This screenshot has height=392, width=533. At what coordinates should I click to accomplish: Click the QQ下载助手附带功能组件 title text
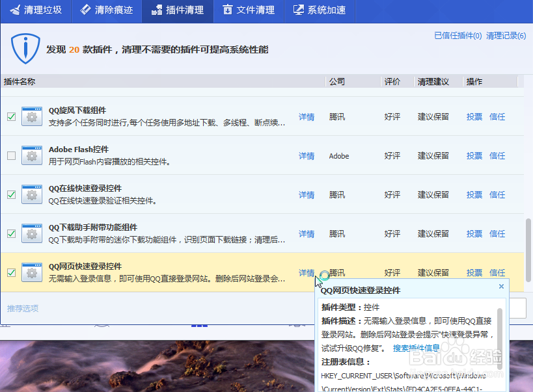93,228
